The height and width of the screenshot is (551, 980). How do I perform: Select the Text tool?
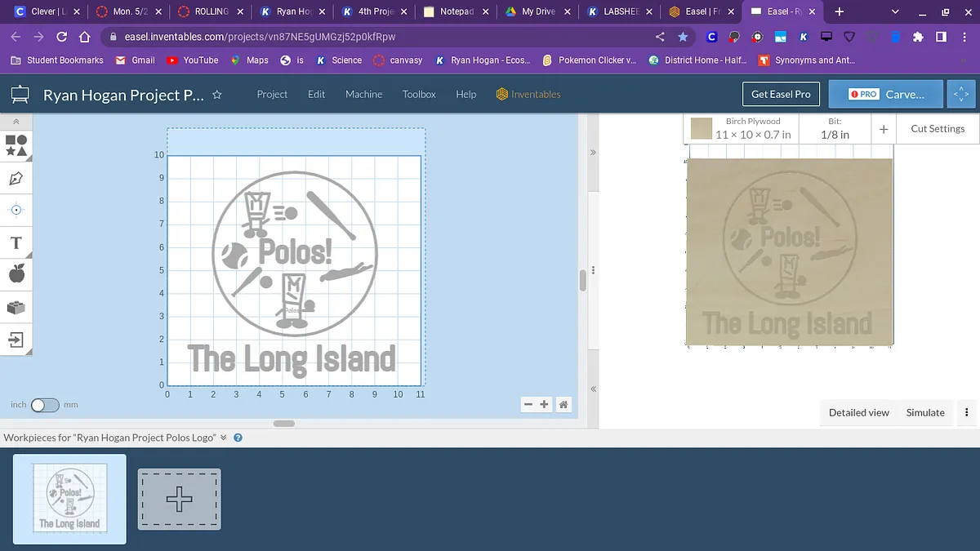16,242
